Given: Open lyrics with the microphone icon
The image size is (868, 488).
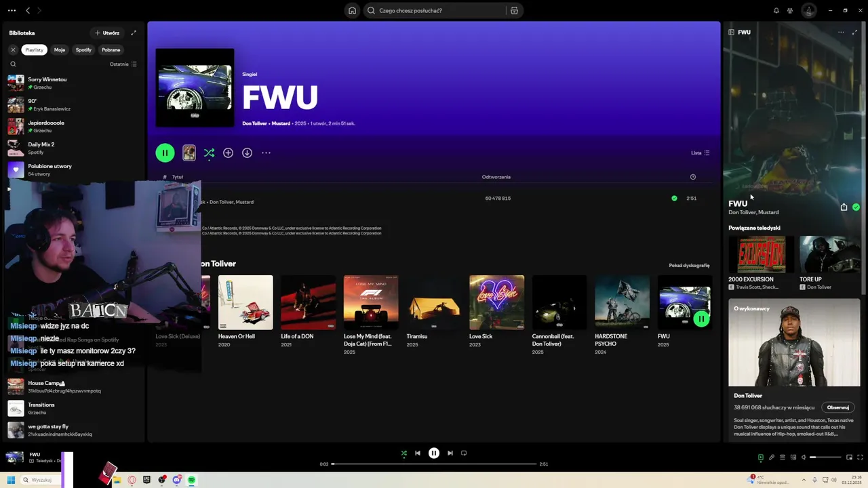Looking at the screenshot, I should (x=771, y=457).
